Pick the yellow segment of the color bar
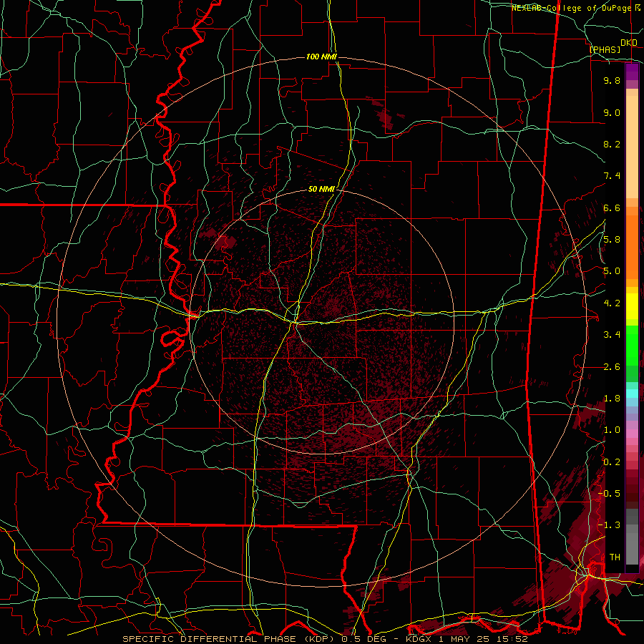Viewport: 644px width, 644px height. [632, 306]
